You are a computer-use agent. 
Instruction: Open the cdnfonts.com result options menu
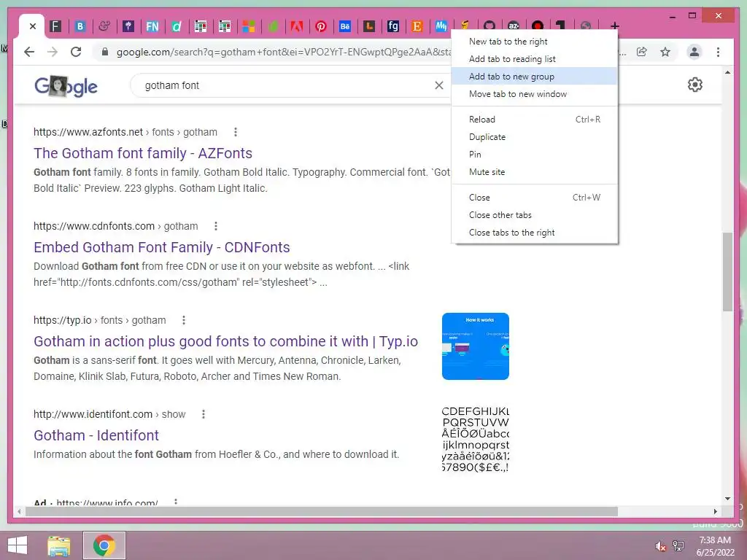(216, 226)
